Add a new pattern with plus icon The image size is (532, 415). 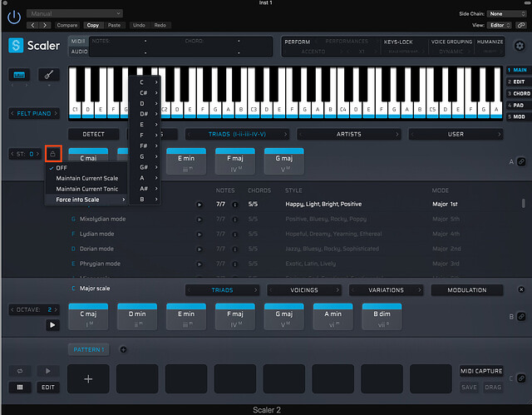(124, 349)
